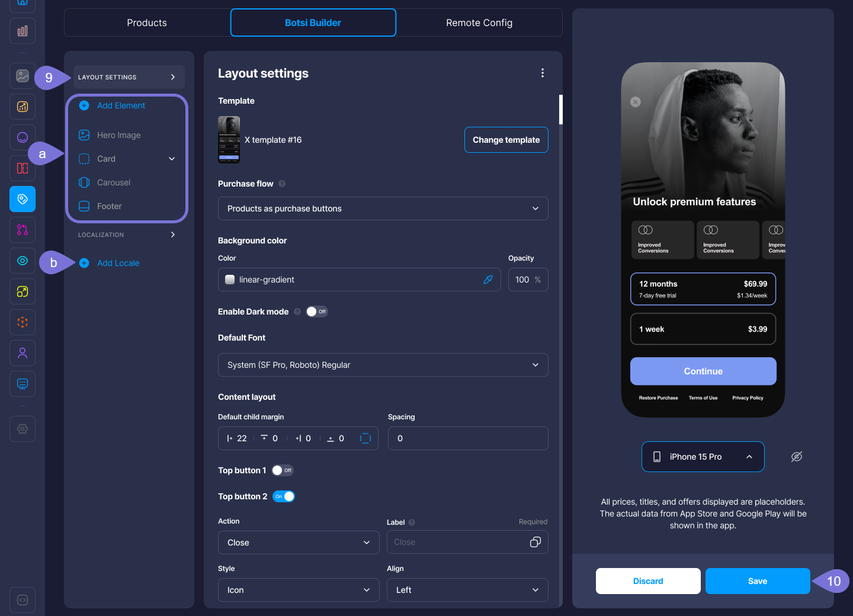Image resolution: width=853 pixels, height=616 pixels.
Task: Click the linear-gradient color swatch
Action: tap(230, 280)
